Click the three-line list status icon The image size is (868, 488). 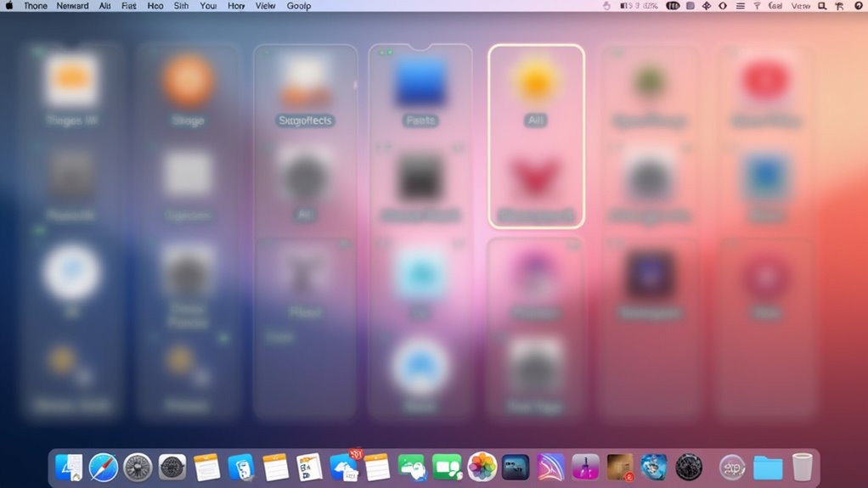(x=740, y=6)
